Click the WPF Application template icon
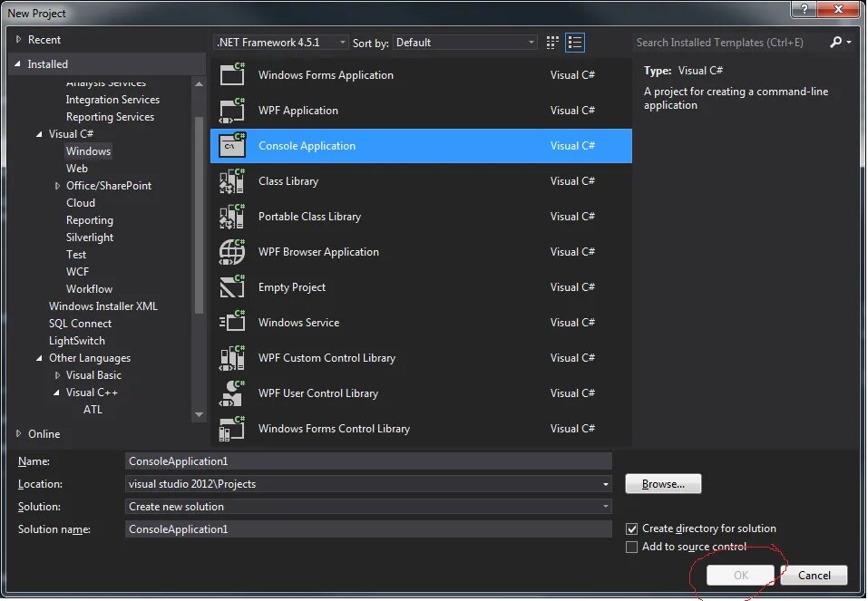868x601 pixels. [x=232, y=110]
